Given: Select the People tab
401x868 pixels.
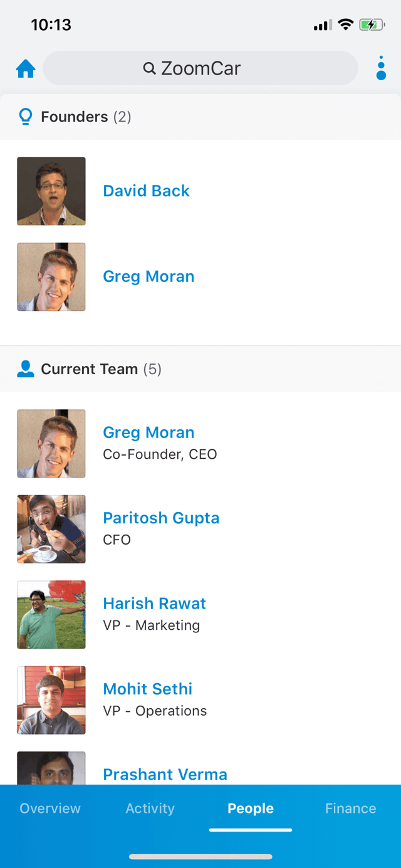Looking at the screenshot, I should coord(251,808).
